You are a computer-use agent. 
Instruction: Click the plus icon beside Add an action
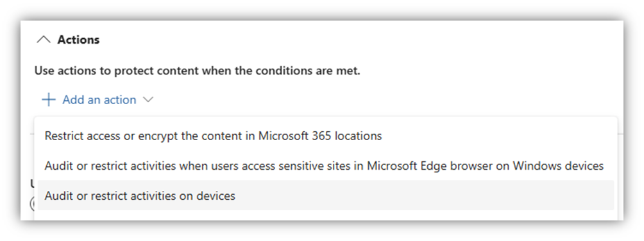(49, 100)
